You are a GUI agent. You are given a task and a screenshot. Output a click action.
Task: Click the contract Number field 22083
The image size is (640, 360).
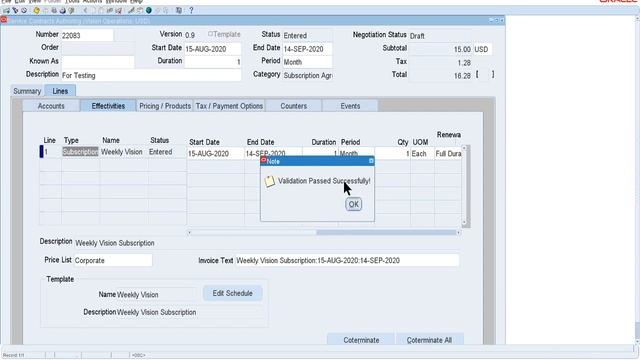point(87,36)
